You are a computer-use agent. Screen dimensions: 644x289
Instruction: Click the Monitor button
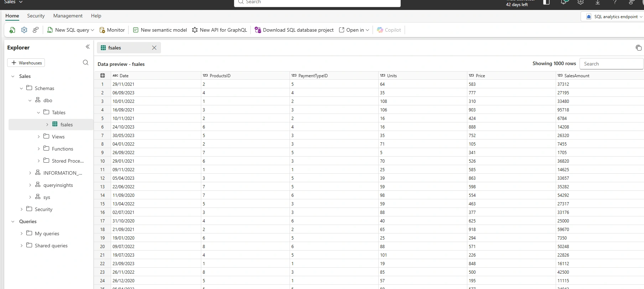pos(112,30)
